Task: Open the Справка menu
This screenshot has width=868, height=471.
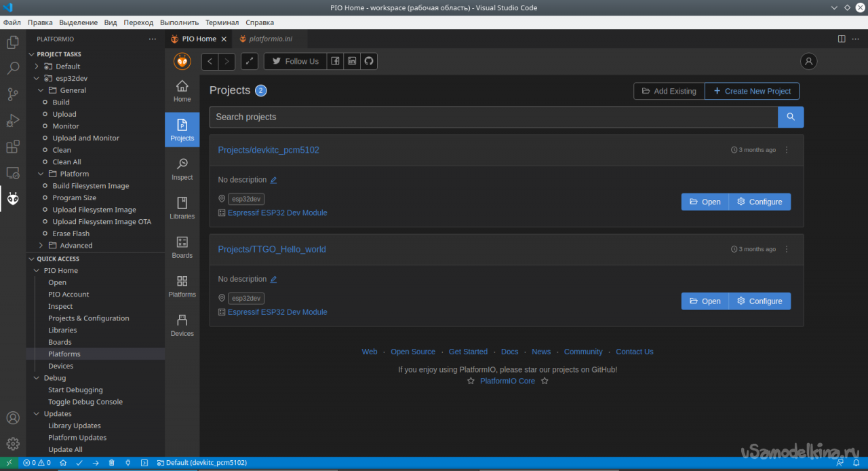Action: click(260, 22)
